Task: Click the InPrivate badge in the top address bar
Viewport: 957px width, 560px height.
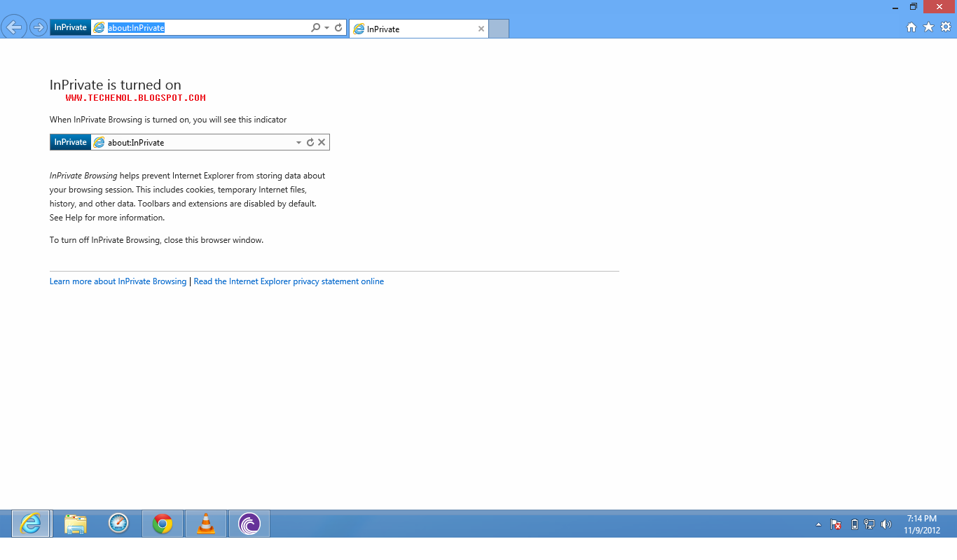Action: 70,27
